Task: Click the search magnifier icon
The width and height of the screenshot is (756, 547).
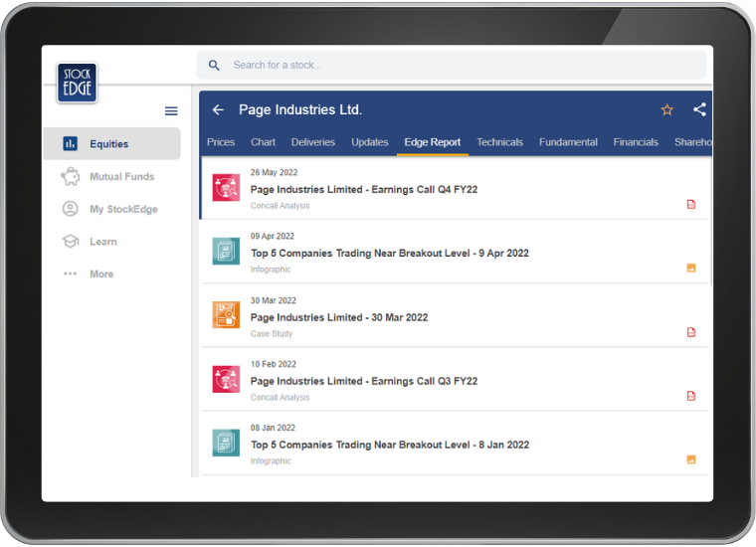Action: click(214, 65)
